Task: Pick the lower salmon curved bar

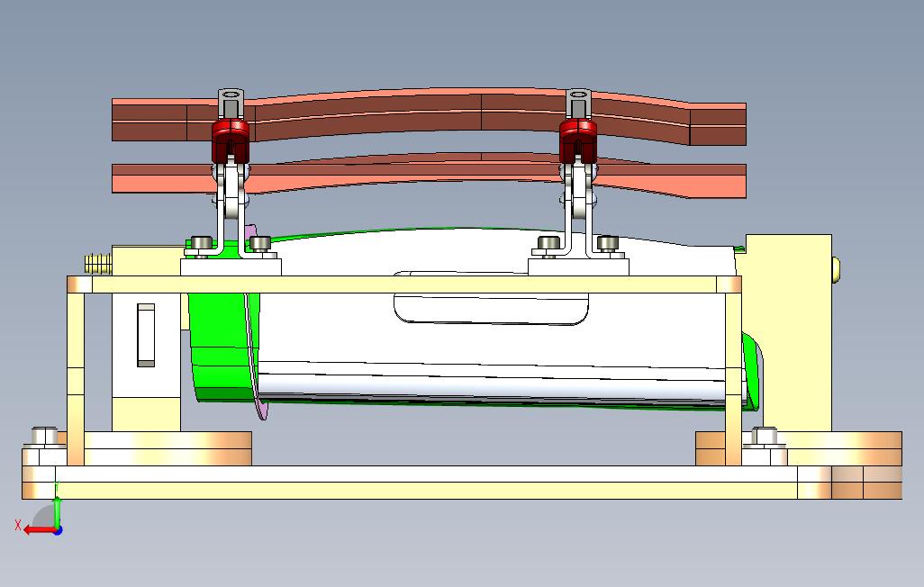Action: [x=429, y=176]
